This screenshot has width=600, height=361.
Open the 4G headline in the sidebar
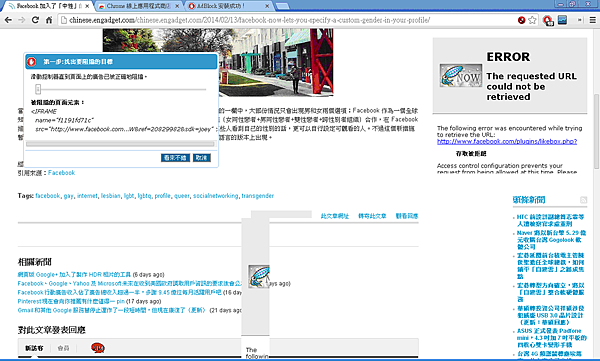click(x=549, y=354)
